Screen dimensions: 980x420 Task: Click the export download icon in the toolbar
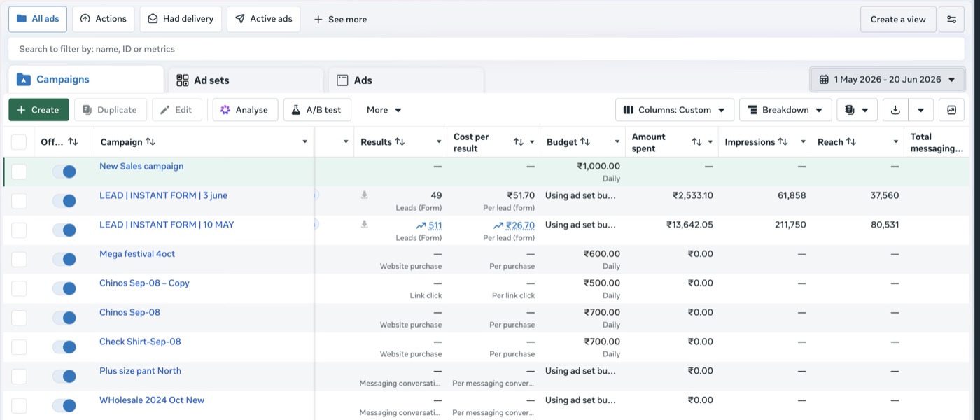click(895, 110)
